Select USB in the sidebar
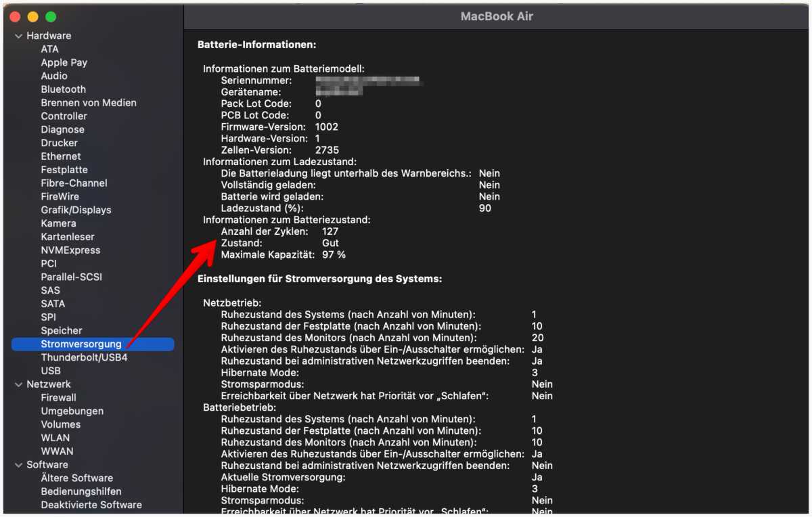The image size is (812, 517). [51, 371]
